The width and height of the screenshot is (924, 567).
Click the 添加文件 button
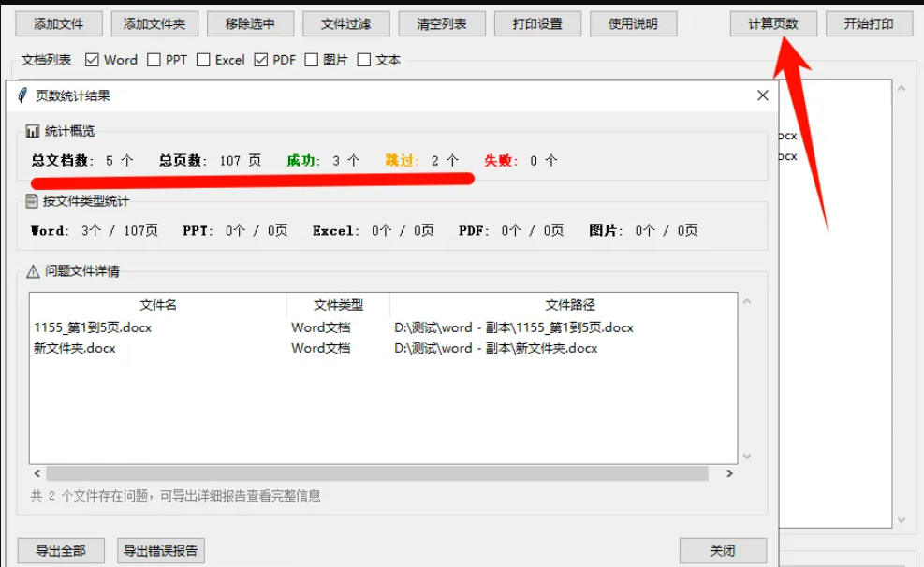click(x=59, y=24)
